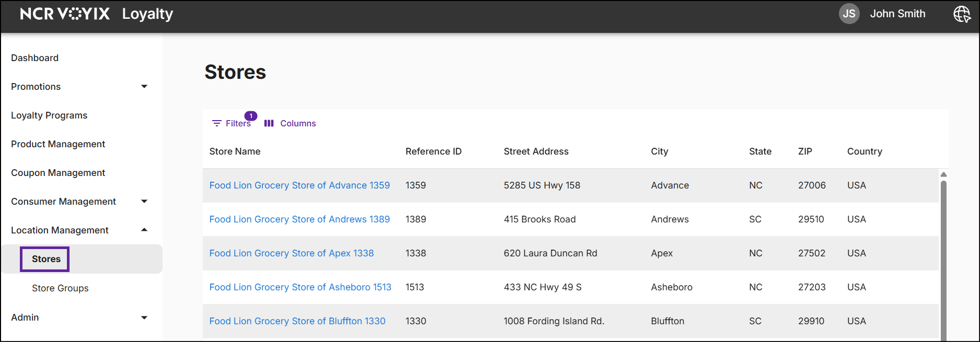Open Store Groups
This screenshot has height=342, width=980.
pyautogui.click(x=60, y=288)
